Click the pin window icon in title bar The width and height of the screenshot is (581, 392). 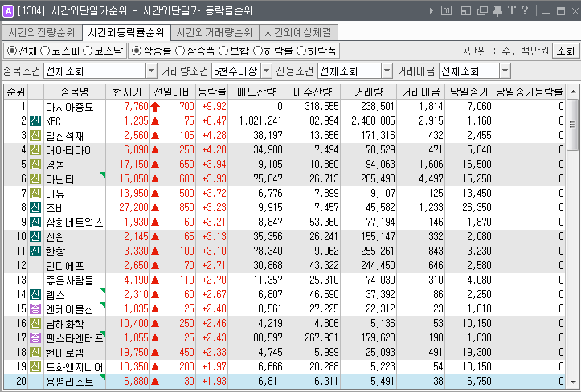497,11
